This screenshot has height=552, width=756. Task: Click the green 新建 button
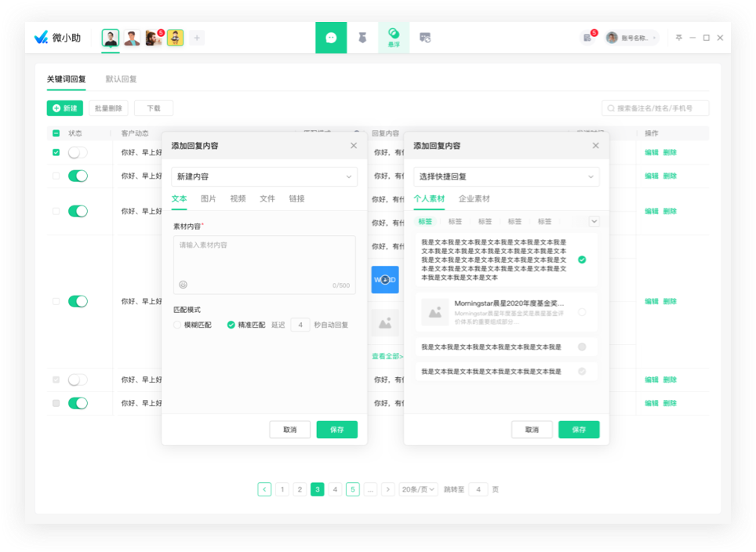pos(65,108)
